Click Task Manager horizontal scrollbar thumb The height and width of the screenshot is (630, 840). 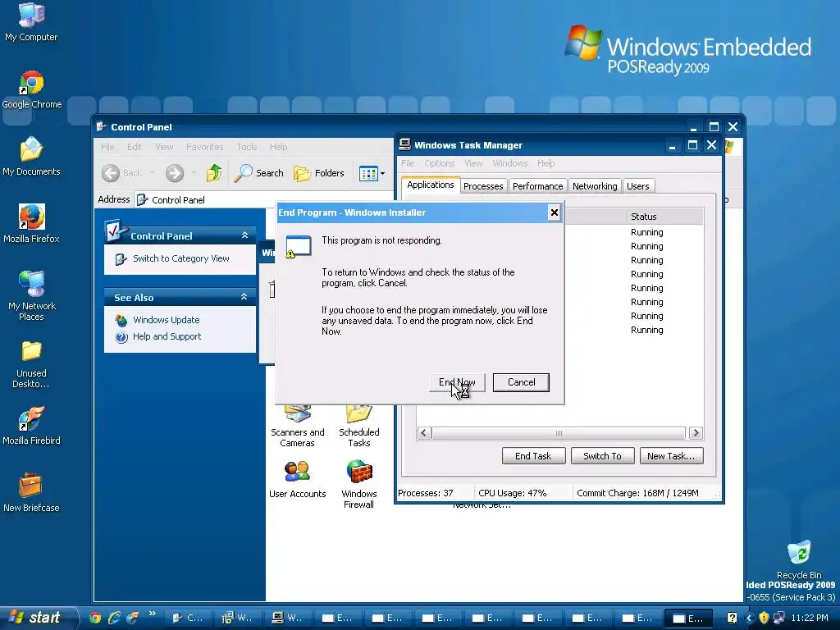pyautogui.click(x=559, y=433)
